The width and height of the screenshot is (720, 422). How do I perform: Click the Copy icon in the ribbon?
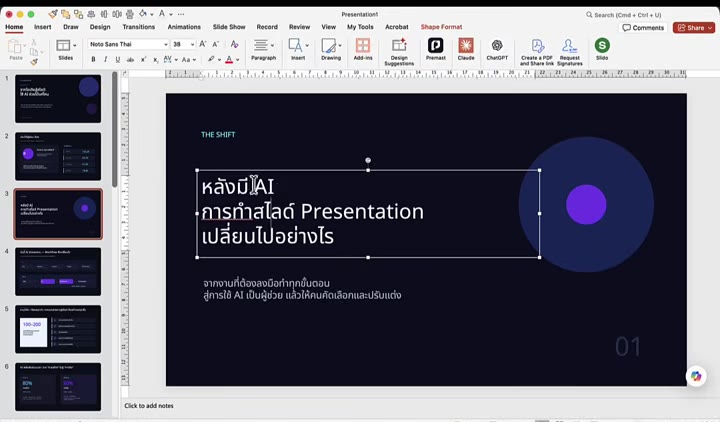tap(34, 51)
